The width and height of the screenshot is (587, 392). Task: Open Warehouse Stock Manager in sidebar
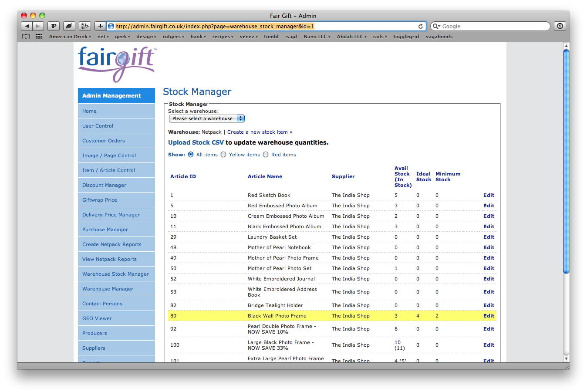pyautogui.click(x=115, y=274)
